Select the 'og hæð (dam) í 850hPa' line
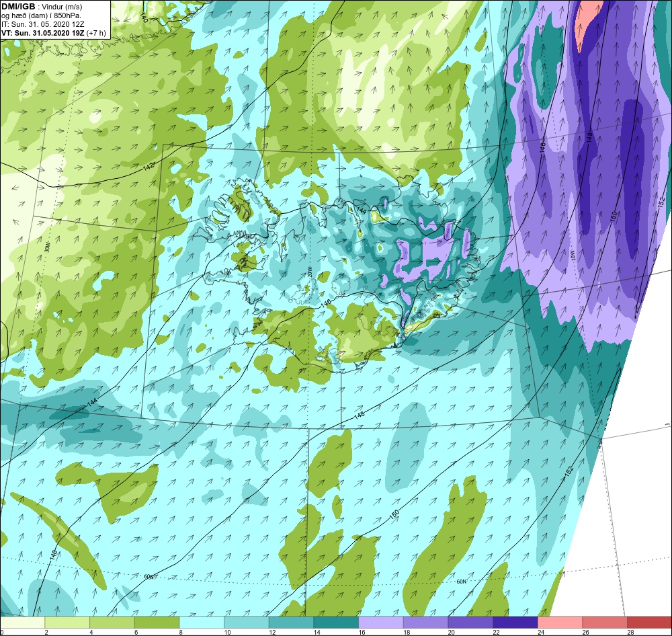672x636 pixels. pos(41,15)
